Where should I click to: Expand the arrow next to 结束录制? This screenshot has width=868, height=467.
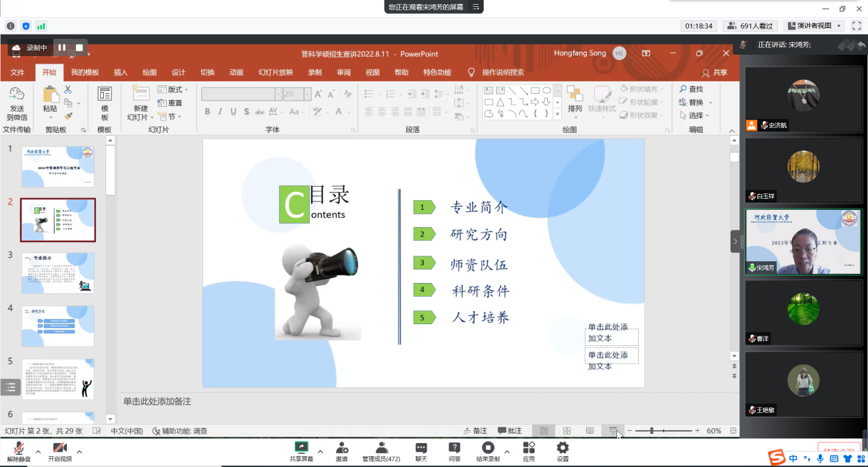pos(507,452)
